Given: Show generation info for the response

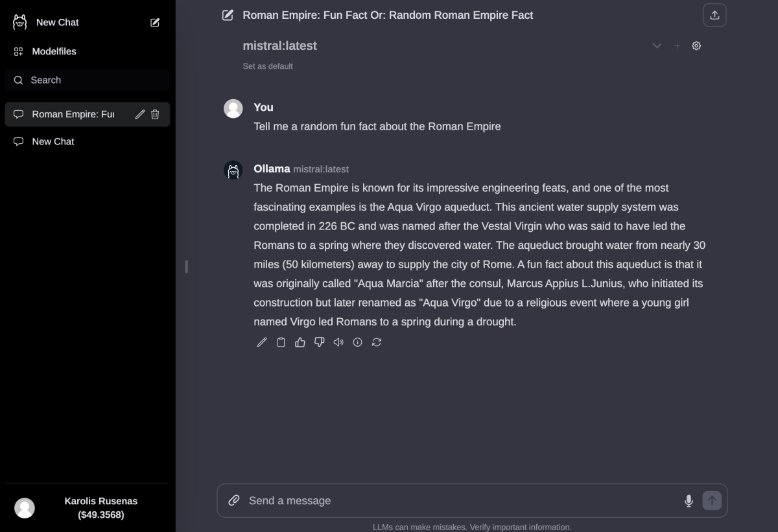Looking at the screenshot, I should click(357, 342).
